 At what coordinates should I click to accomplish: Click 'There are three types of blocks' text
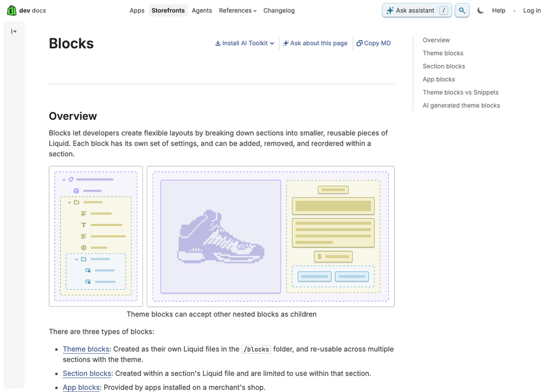[x=101, y=332]
